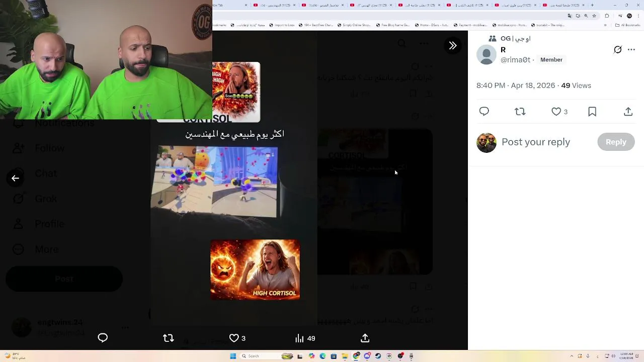Click your avatar beside the reply field
This screenshot has width=644, height=362.
point(487,143)
